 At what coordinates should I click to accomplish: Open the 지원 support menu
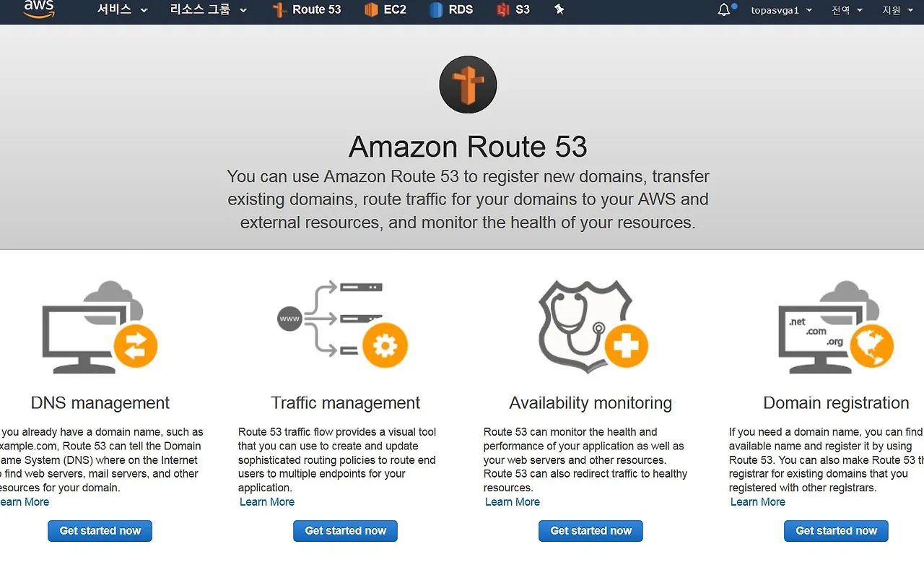[x=897, y=10]
